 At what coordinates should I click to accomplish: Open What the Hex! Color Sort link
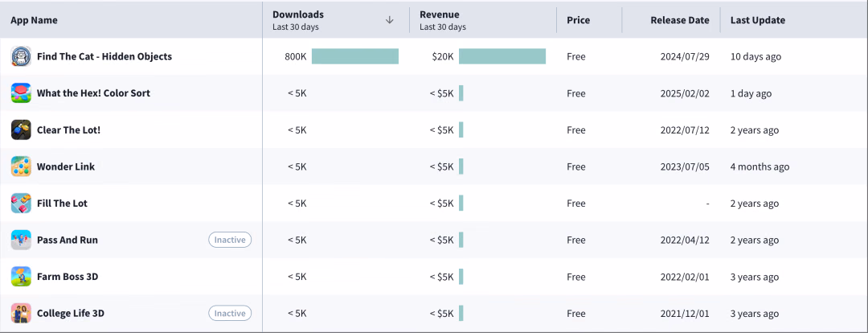[93, 93]
